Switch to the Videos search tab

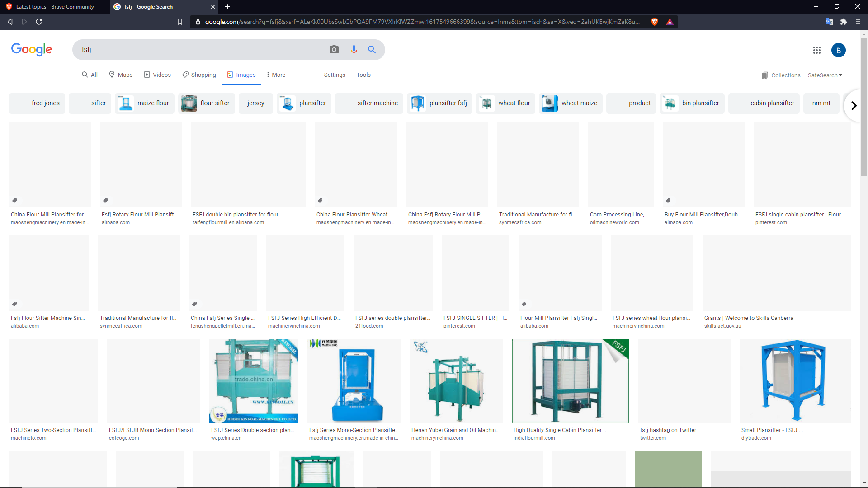click(157, 75)
